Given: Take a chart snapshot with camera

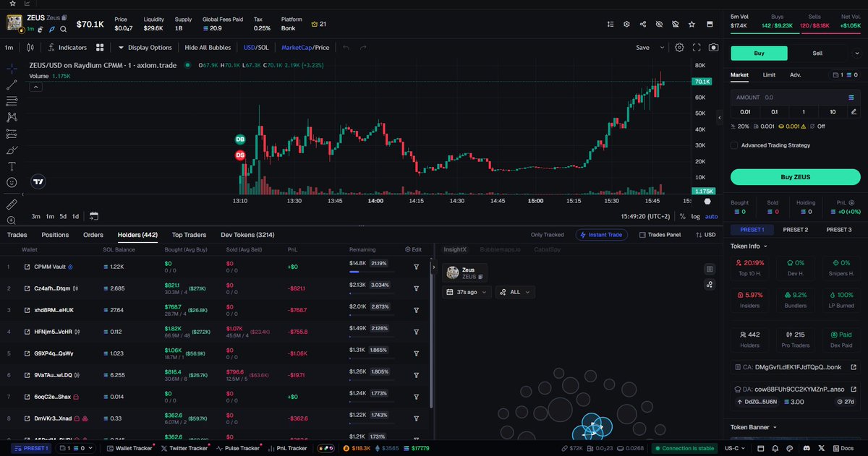Looking at the screenshot, I should 714,48.
